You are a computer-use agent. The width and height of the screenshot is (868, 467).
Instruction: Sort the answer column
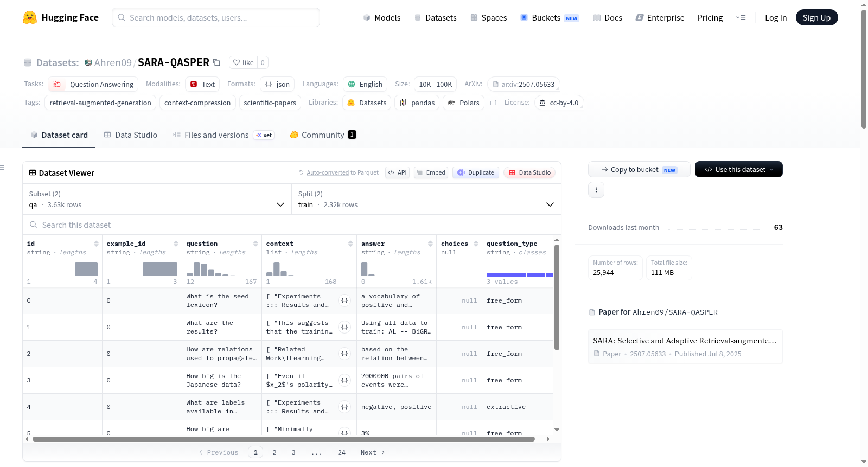(430, 244)
